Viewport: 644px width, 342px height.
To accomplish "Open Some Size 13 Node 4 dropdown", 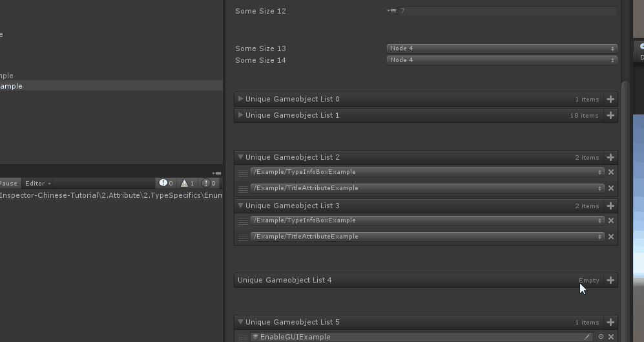I will tap(501, 48).
